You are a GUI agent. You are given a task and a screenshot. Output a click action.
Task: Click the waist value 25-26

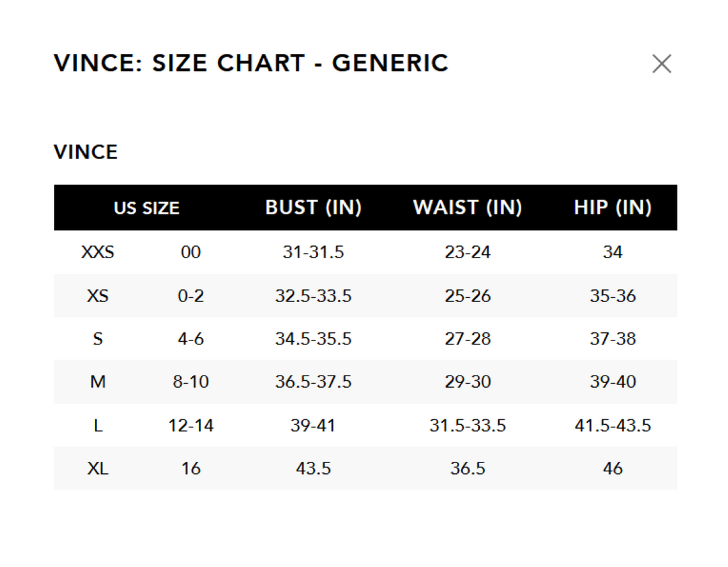[x=467, y=296]
